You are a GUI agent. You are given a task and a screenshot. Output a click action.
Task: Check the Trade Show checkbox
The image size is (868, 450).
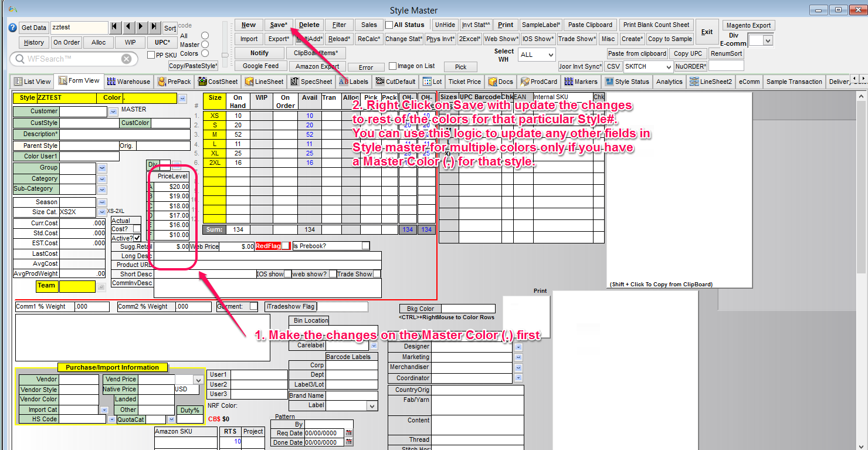(377, 274)
